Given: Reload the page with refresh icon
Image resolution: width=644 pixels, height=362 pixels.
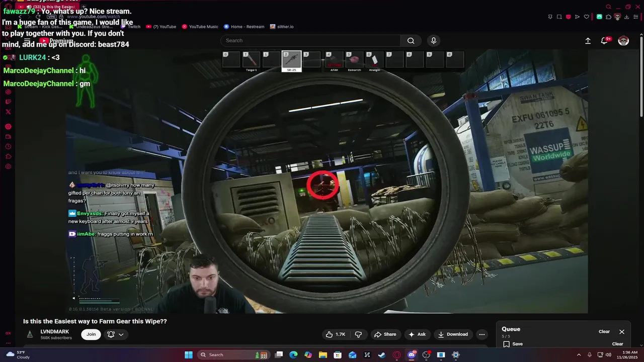Looking at the screenshot, I should pos(38,17).
